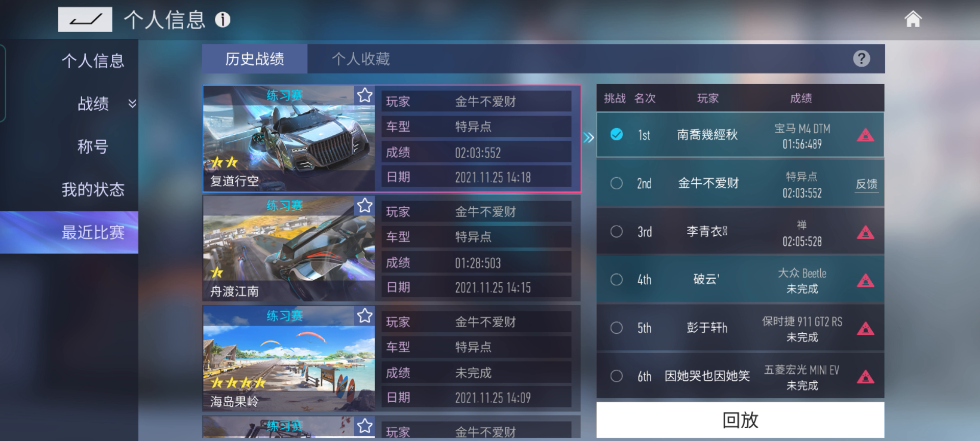This screenshot has width=980, height=441.
Task: Report 南喬幾經秋 using the red warning icon
Action: coord(865,135)
